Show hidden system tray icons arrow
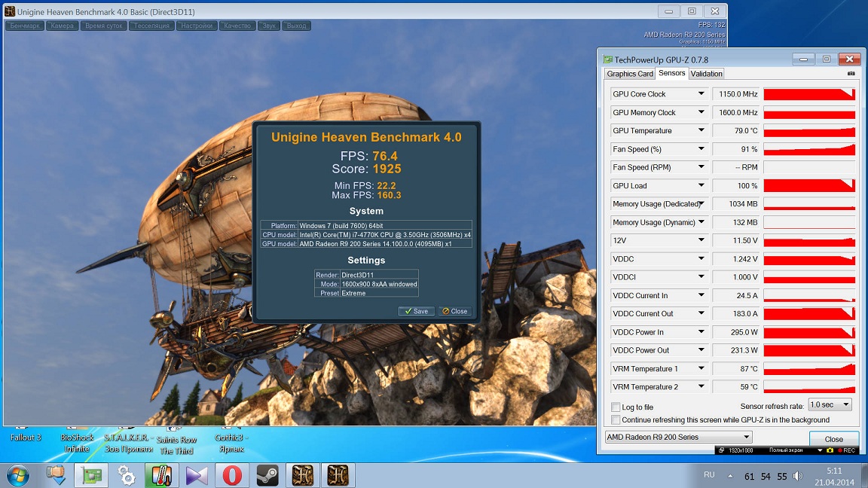This screenshot has height=488, width=868. click(x=730, y=476)
